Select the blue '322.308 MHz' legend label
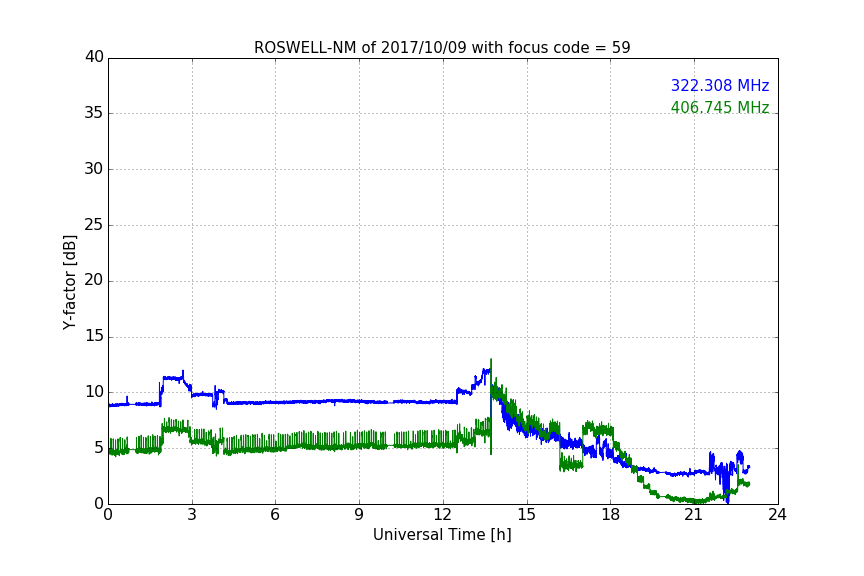Screen dimensions: 864x576 (720, 85)
